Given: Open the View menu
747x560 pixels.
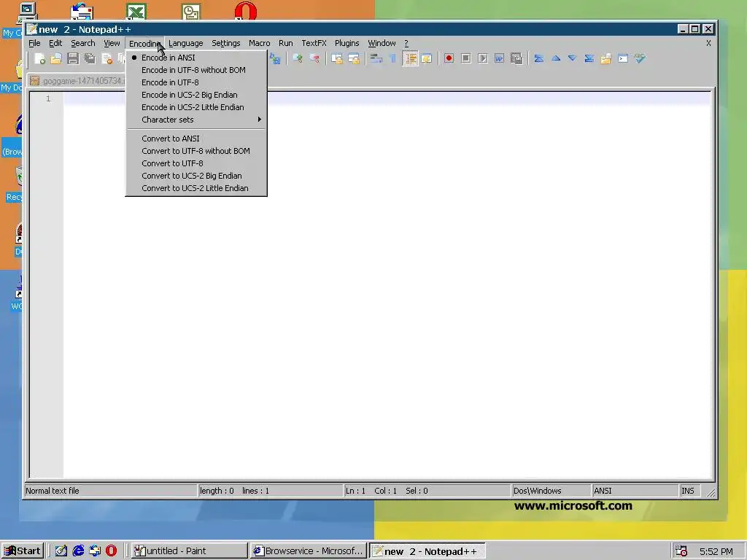Looking at the screenshot, I should [x=112, y=43].
